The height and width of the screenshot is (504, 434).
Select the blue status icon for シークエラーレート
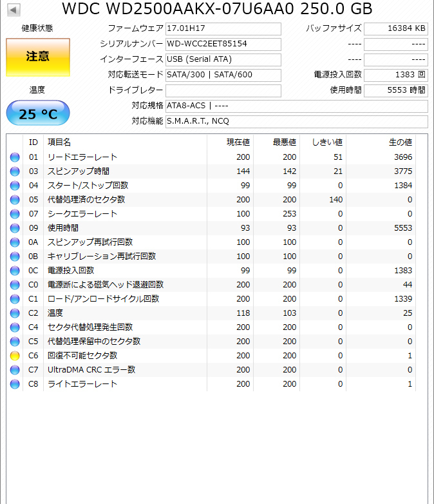click(15, 214)
